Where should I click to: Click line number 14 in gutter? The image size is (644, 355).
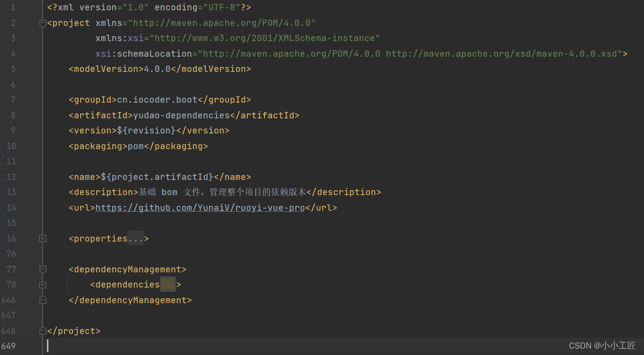[11, 208]
